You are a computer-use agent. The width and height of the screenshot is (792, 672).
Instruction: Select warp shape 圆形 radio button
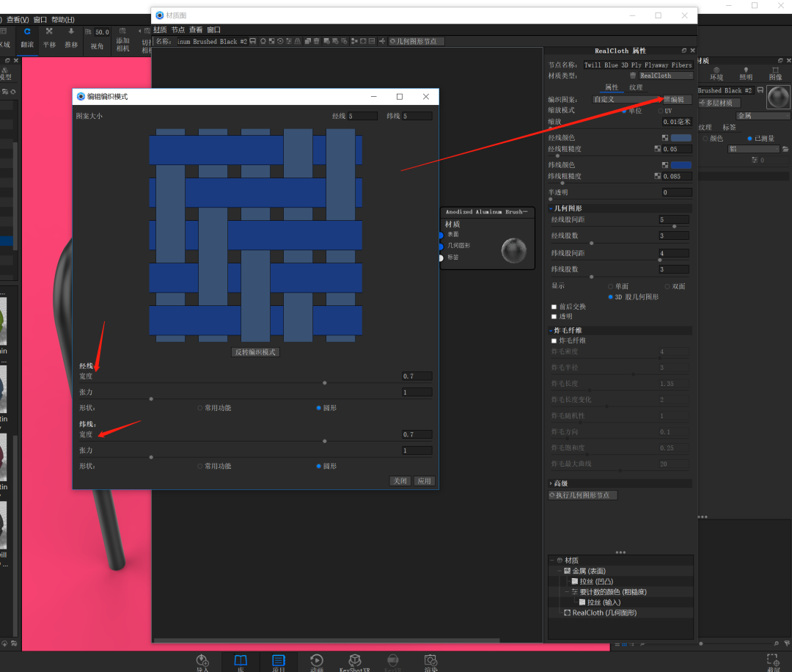pos(319,408)
